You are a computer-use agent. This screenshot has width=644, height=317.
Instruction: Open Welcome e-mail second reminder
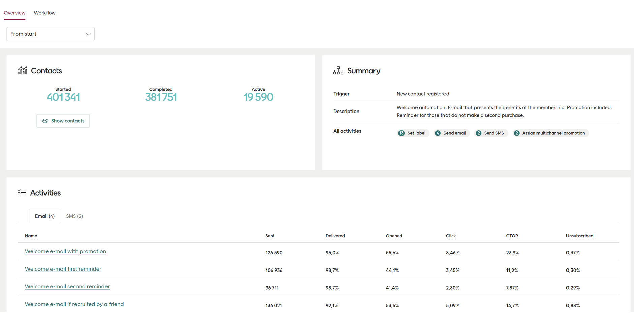pos(67,286)
